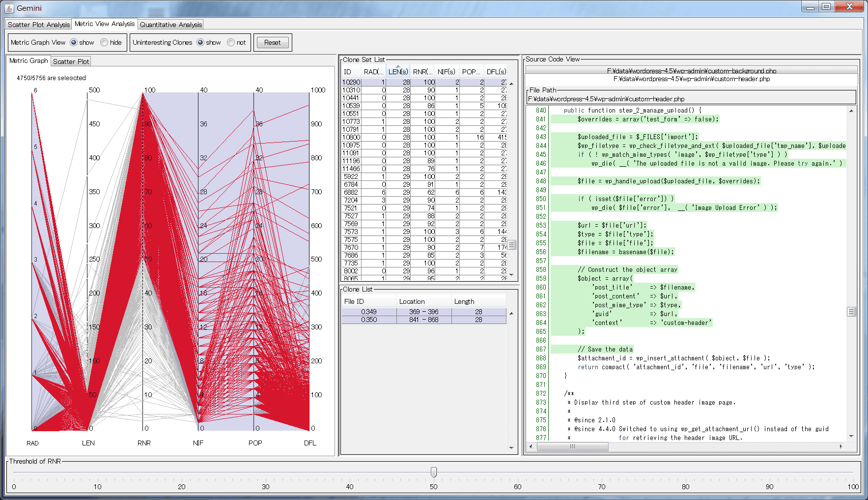Open the custom-background.php source file tab
The width and height of the screenshot is (868, 500).
point(691,71)
